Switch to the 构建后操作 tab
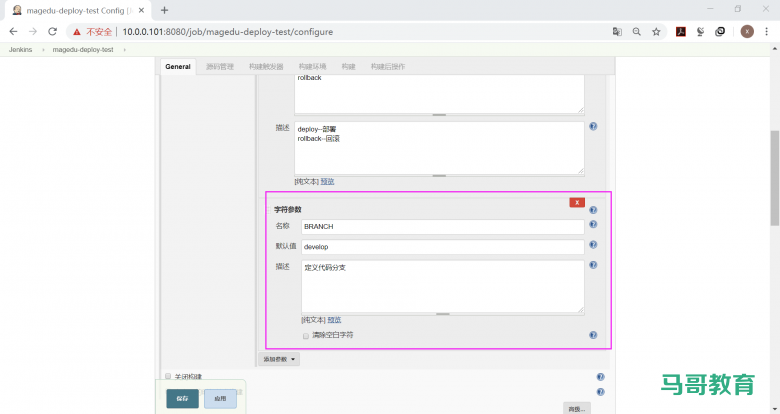Screen dimensions: 780x414 (x=387, y=67)
